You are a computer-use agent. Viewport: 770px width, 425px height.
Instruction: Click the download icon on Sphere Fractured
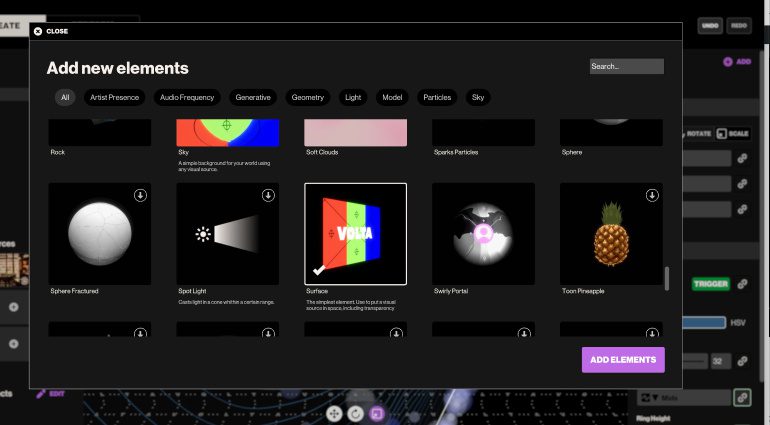(x=140, y=195)
